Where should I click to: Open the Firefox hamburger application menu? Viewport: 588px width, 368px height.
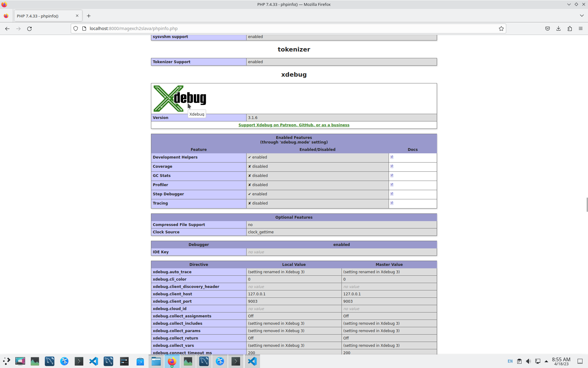pos(580,29)
